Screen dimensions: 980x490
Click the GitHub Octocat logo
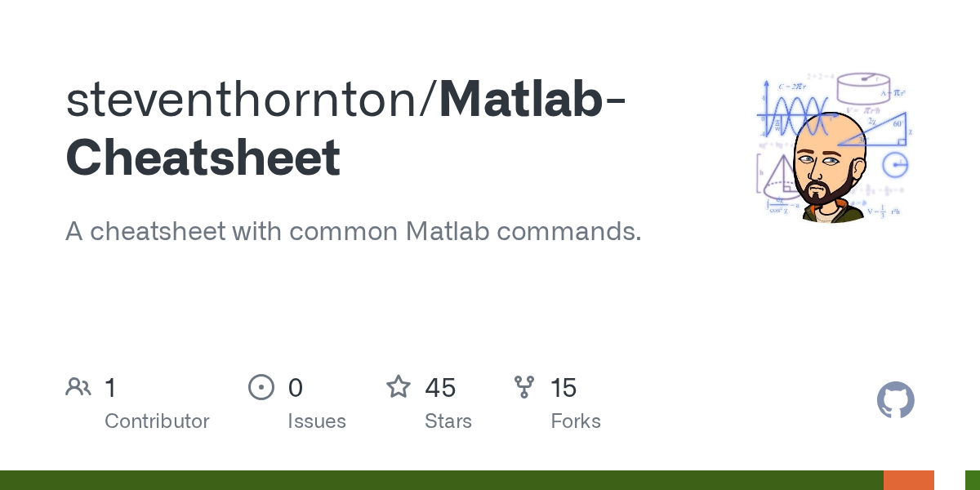(x=895, y=401)
